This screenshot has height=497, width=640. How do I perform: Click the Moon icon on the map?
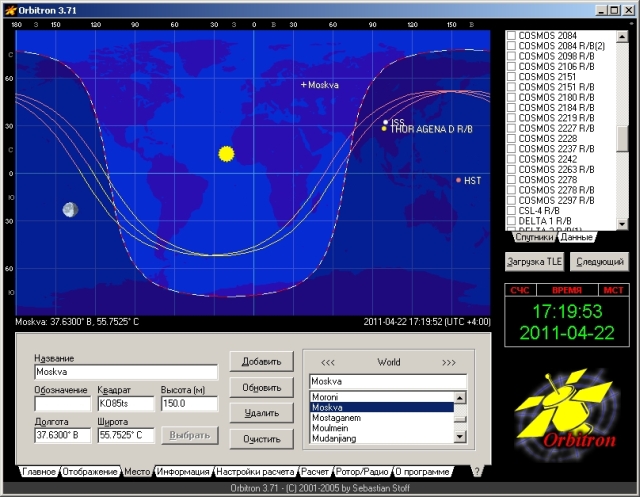(70, 210)
